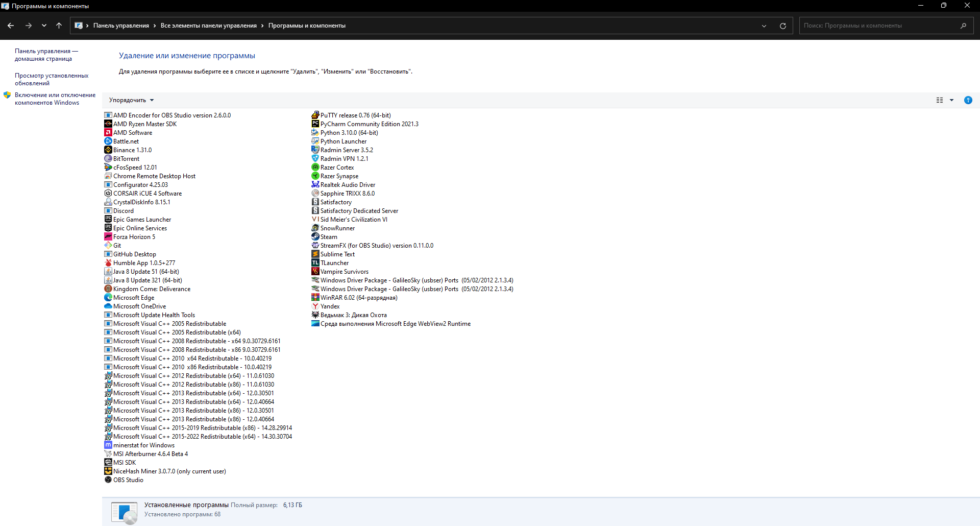
Task: Refresh the programs list
Action: click(783, 26)
